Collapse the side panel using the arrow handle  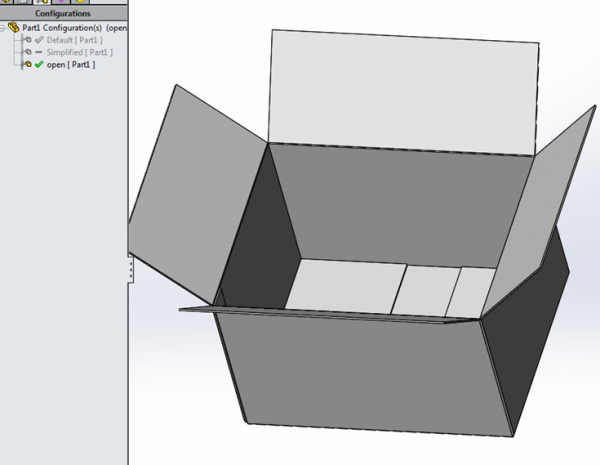(x=130, y=268)
